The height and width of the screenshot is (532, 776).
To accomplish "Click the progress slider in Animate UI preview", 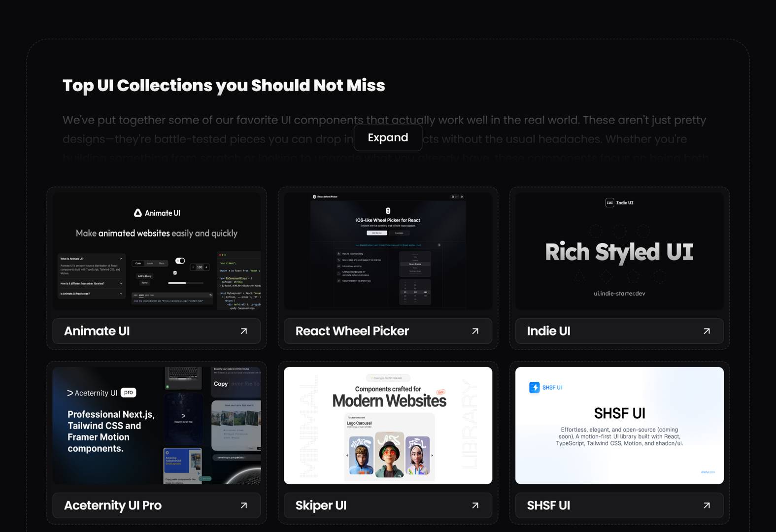I will click(185, 283).
